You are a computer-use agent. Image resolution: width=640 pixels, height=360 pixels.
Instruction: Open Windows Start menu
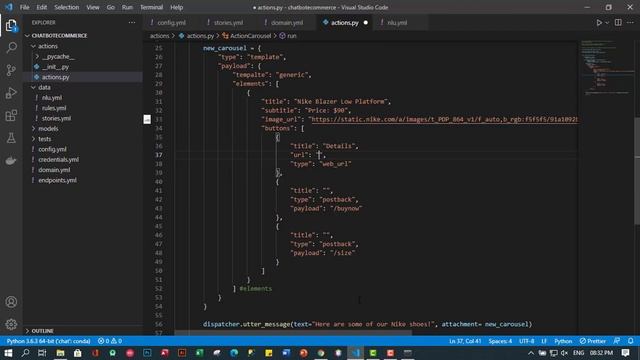tap(8, 353)
